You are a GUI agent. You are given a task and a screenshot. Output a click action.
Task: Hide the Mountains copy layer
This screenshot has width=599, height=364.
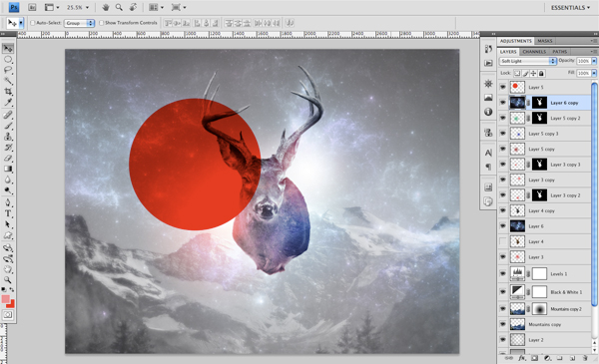[503, 324]
